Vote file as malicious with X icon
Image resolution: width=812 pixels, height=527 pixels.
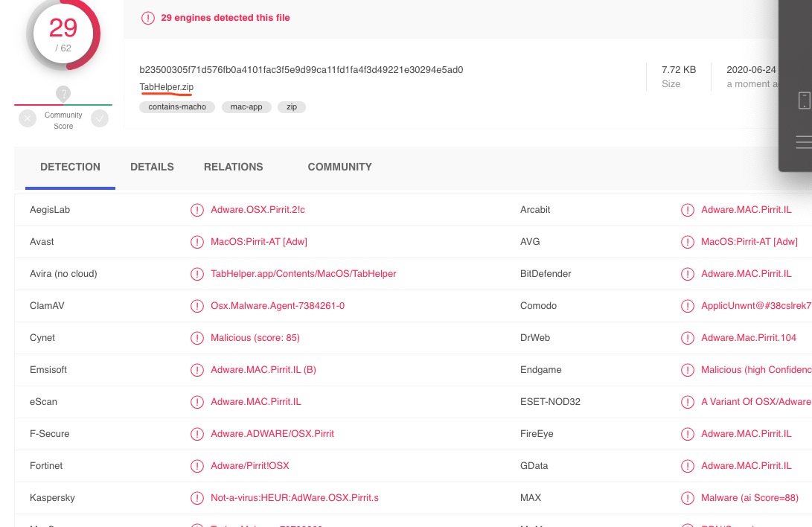click(x=28, y=119)
